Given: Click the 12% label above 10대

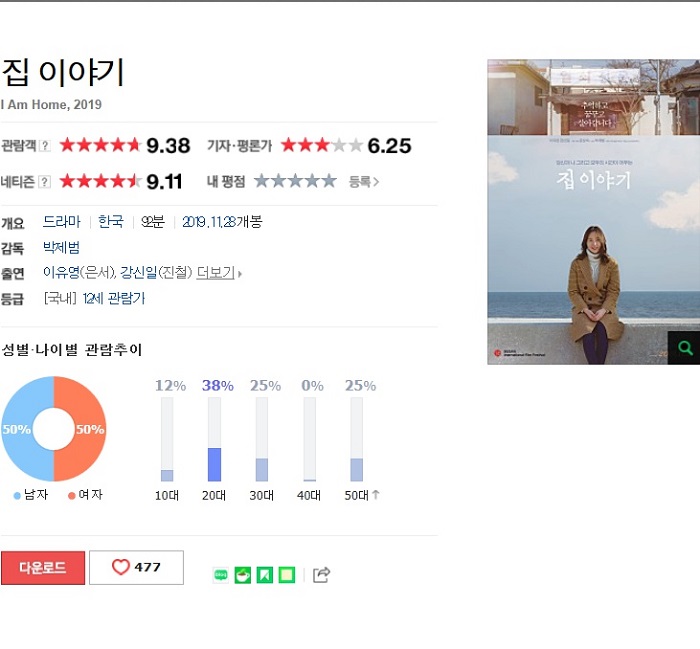Looking at the screenshot, I should [x=171, y=386].
